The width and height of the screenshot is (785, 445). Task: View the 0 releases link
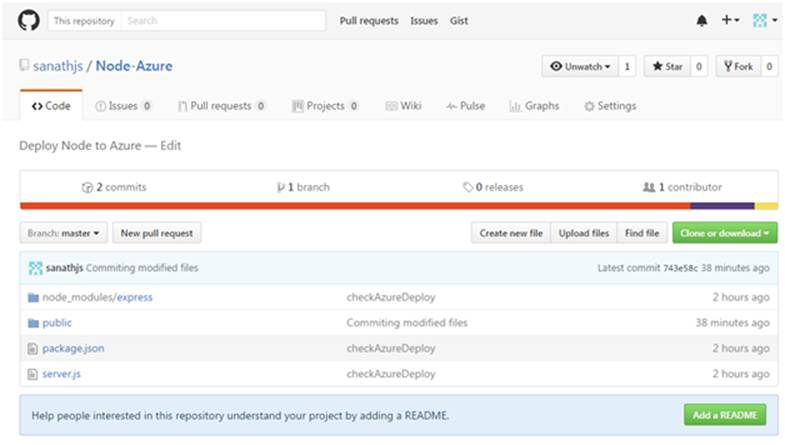(x=493, y=187)
